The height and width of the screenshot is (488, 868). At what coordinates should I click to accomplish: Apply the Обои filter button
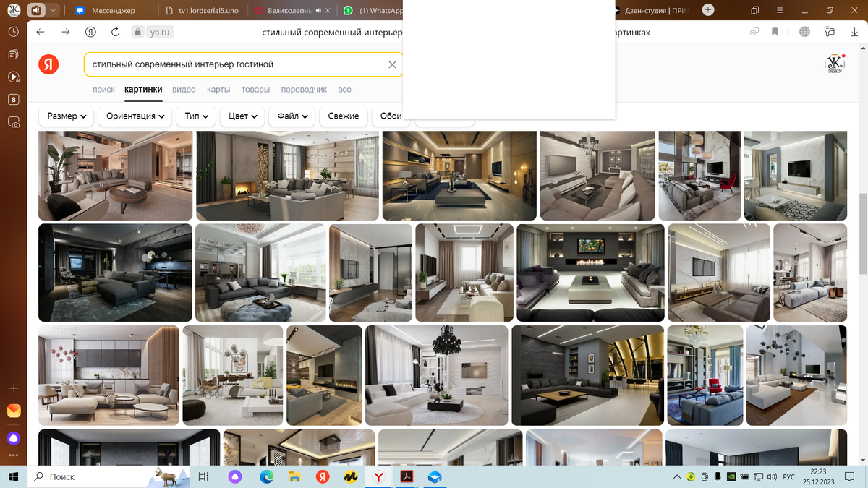(391, 116)
